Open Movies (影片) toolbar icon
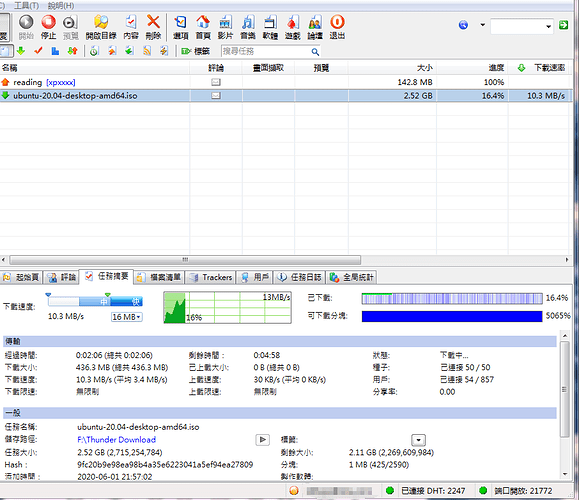The width and height of the screenshot is (579, 500). [225, 27]
